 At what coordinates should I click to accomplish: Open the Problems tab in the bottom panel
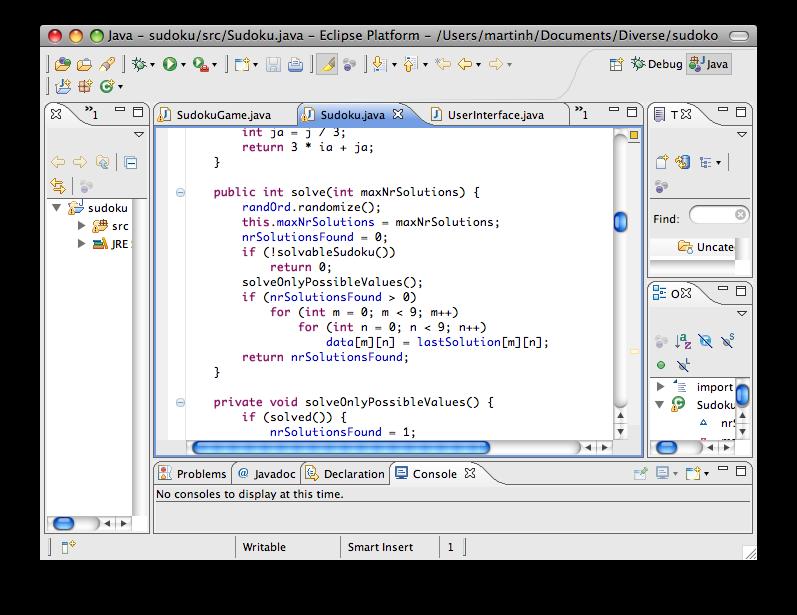click(x=193, y=474)
